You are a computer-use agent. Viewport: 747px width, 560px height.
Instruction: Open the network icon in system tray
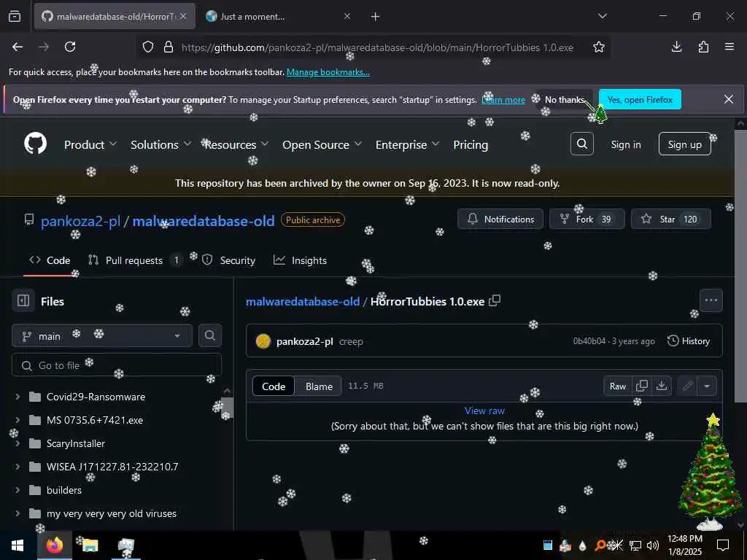point(635,545)
